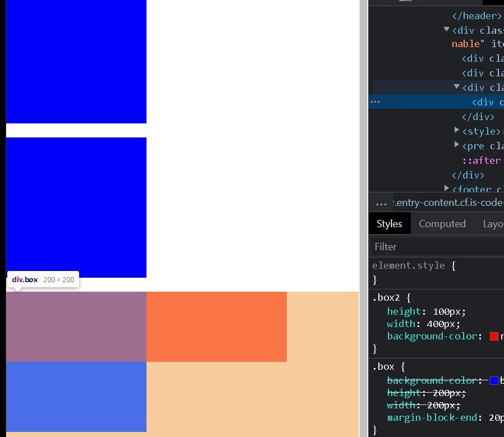The width and height of the screenshot is (504, 437).
Task: Click the element.style rule block
Action: [x=436, y=273]
